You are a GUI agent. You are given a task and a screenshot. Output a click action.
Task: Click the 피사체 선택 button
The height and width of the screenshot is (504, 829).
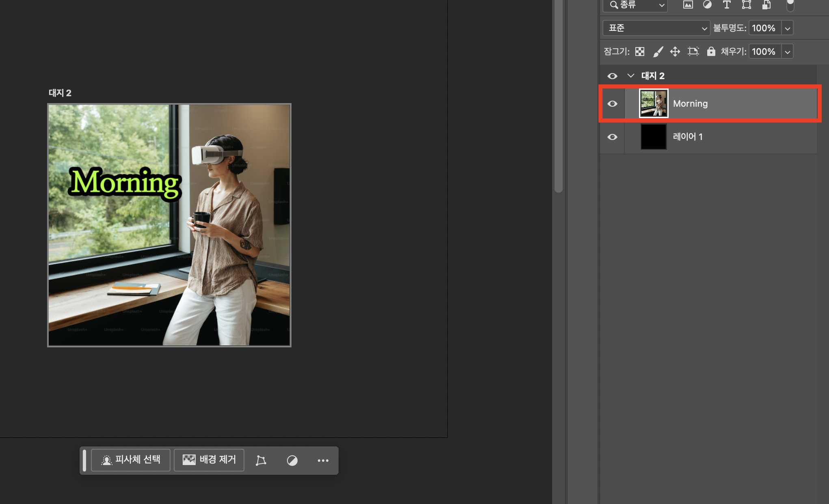click(131, 460)
